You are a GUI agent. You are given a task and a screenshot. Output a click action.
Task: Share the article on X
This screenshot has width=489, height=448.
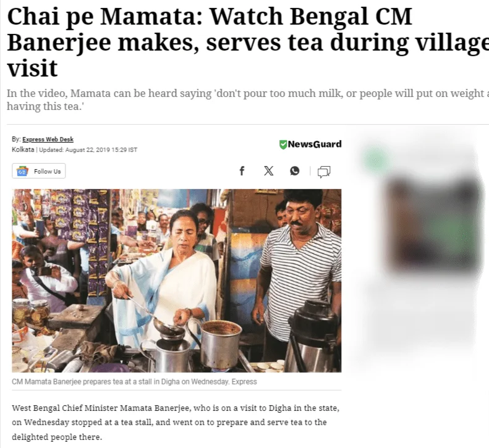pyautogui.click(x=268, y=171)
